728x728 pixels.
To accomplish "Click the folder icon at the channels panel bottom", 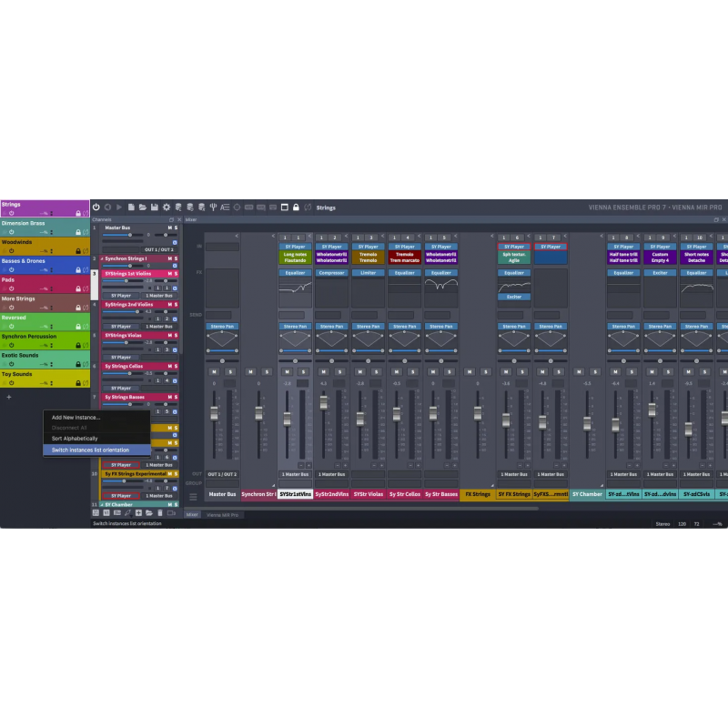I will click(x=149, y=513).
